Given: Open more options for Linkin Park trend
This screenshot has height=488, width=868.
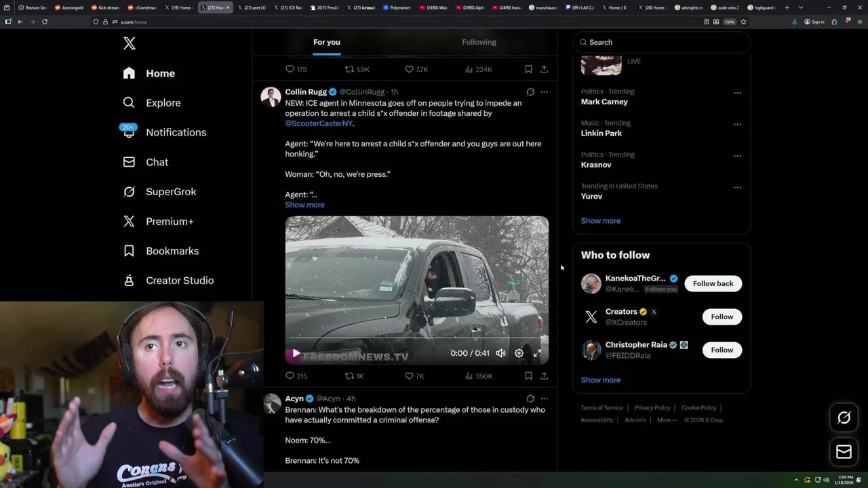Looking at the screenshot, I should (737, 124).
